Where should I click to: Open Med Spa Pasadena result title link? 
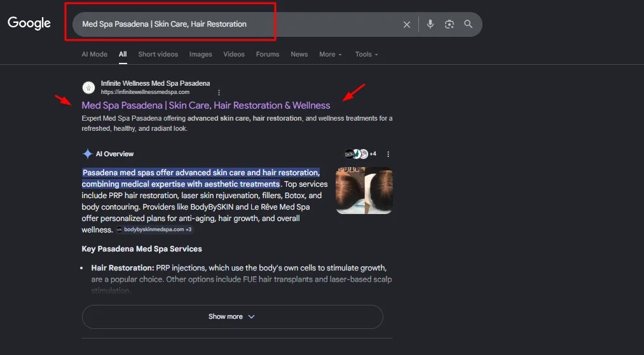point(206,105)
